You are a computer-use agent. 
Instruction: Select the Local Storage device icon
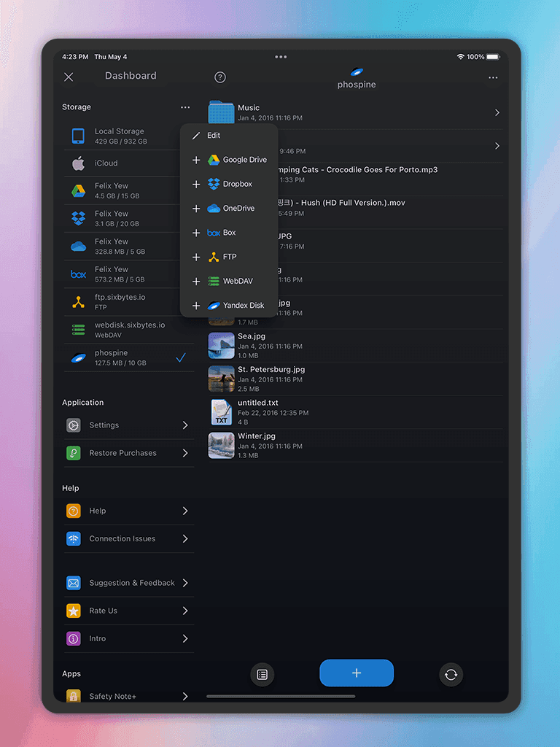click(x=78, y=136)
